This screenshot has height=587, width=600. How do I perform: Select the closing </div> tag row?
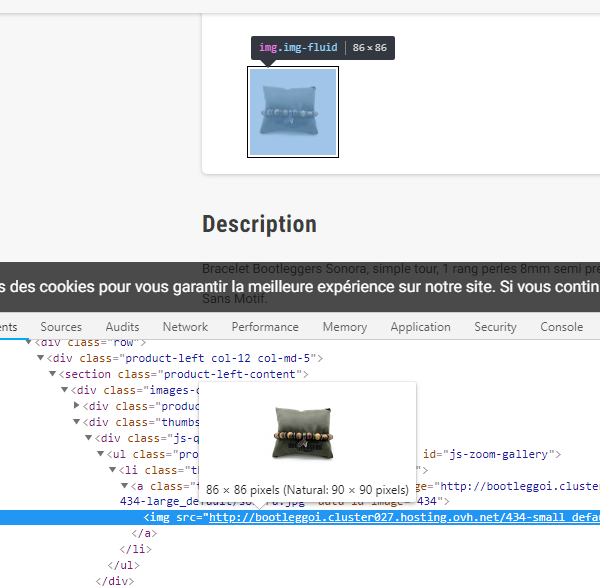click(x=115, y=581)
